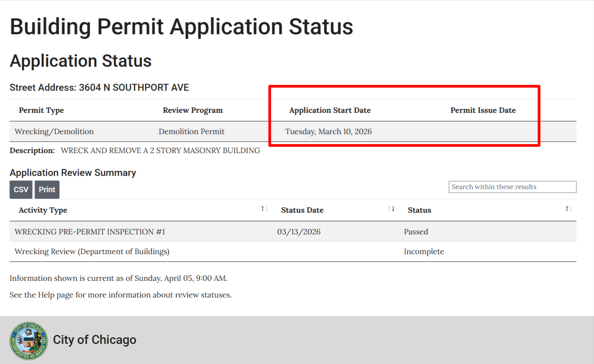
Task: Download results with the CSV button
Action: click(21, 190)
